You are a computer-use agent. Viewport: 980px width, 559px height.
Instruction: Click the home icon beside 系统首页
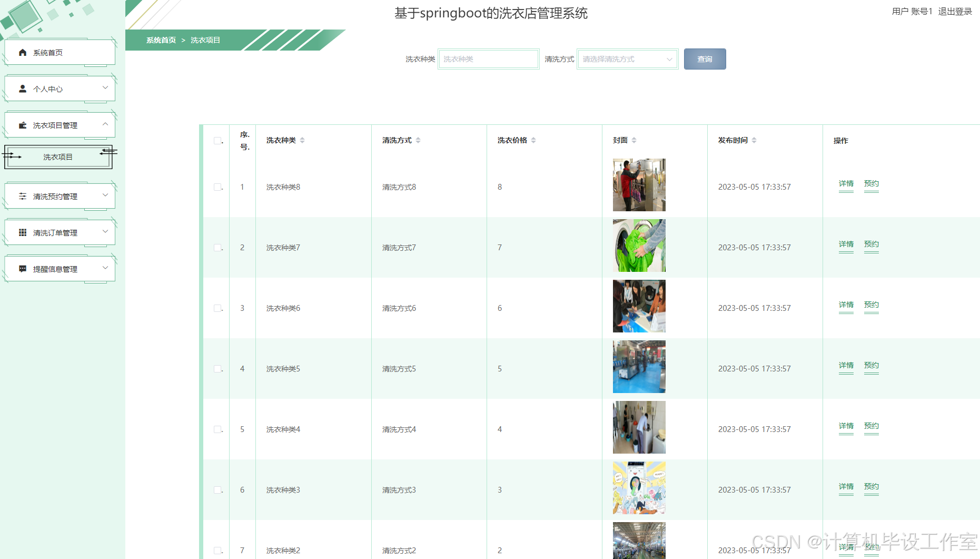[23, 53]
